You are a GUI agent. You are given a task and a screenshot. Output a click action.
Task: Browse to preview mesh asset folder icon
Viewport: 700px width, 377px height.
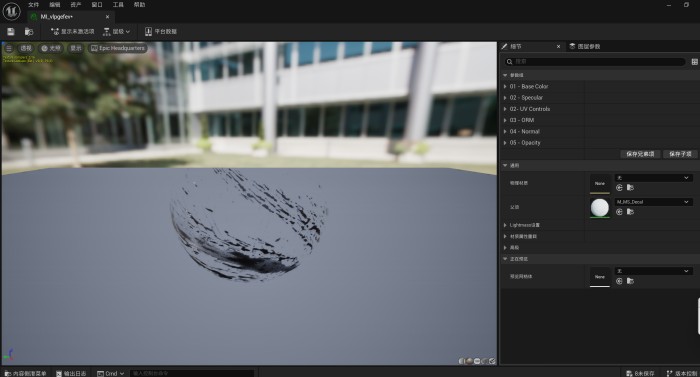[x=630, y=281]
